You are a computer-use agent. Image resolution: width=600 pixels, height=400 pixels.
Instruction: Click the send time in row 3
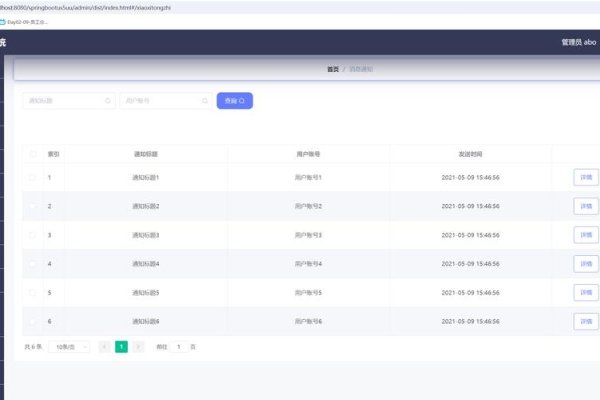tap(470, 235)
